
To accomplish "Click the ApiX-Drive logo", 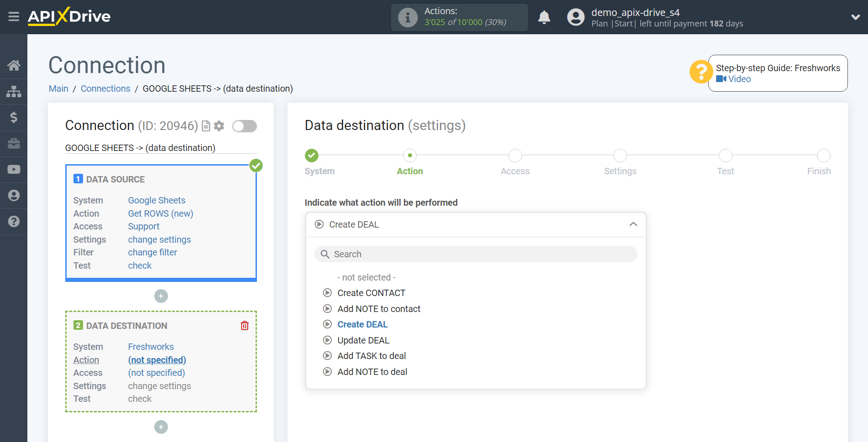I will click(x=69, y=16).
